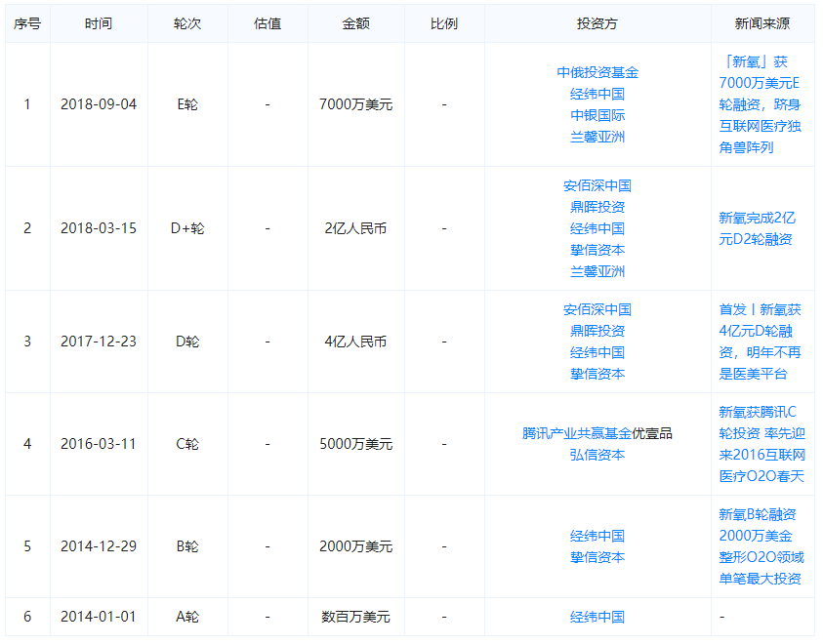Open 兰馨亚洲 link in the E轮 row
This screenshot has width=823, height=644.
[597, 137]
